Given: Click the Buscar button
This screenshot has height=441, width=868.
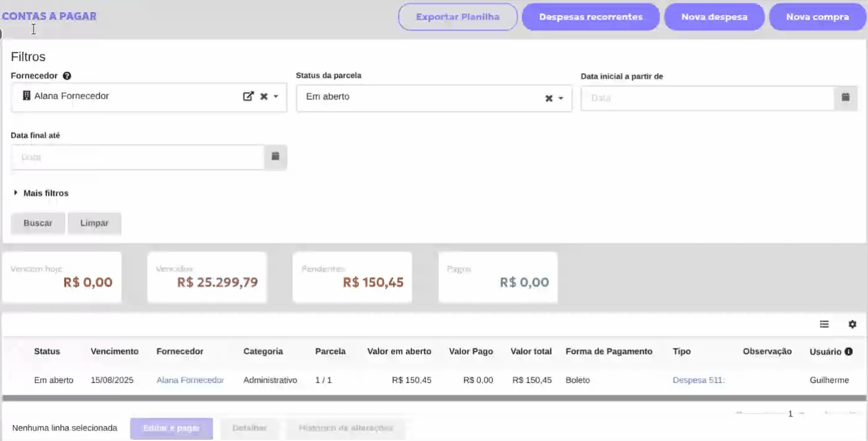Looking at the screenshot, I should [x=38, y=223].
